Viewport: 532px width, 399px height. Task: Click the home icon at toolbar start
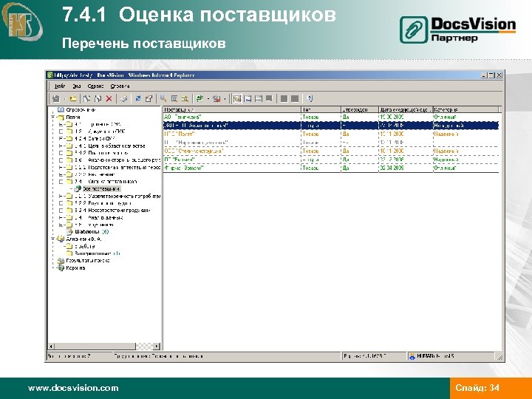point(56,99)
